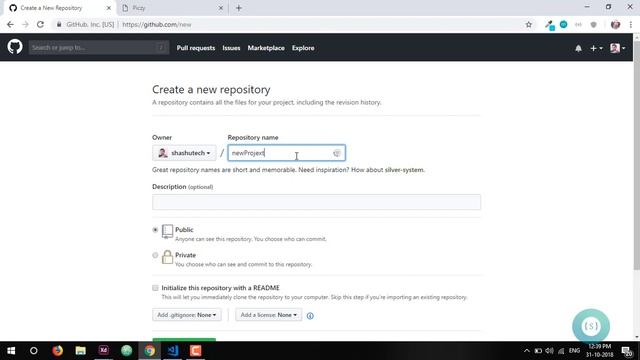Switch to Visual Studio Code in taskbar
640x360 pixels.
[173, 351]
